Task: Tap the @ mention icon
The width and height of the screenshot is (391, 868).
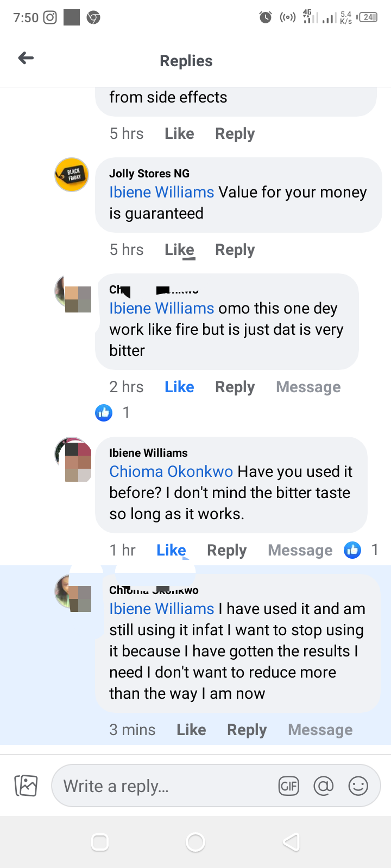Action: [323, 786]
